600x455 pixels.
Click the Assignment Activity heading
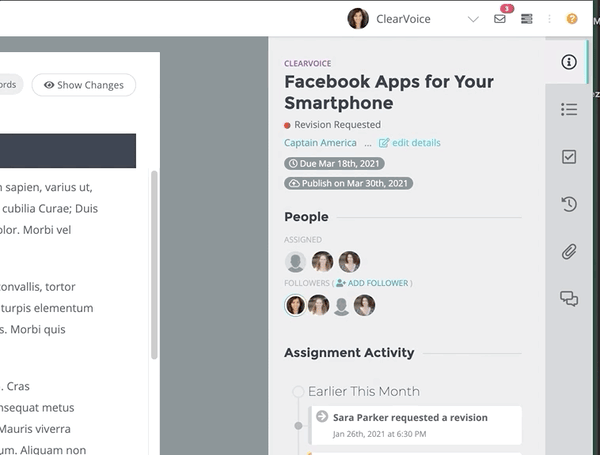[349, 352]
